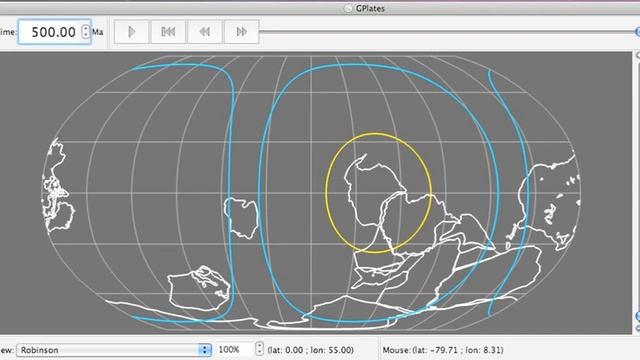
Task: Click the Play animation button
Action: [131, 32]
